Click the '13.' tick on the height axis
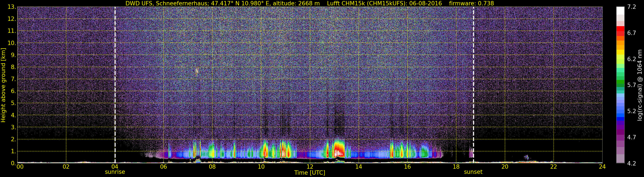This screenshot has width=644, height=177. tap(12, 7)
